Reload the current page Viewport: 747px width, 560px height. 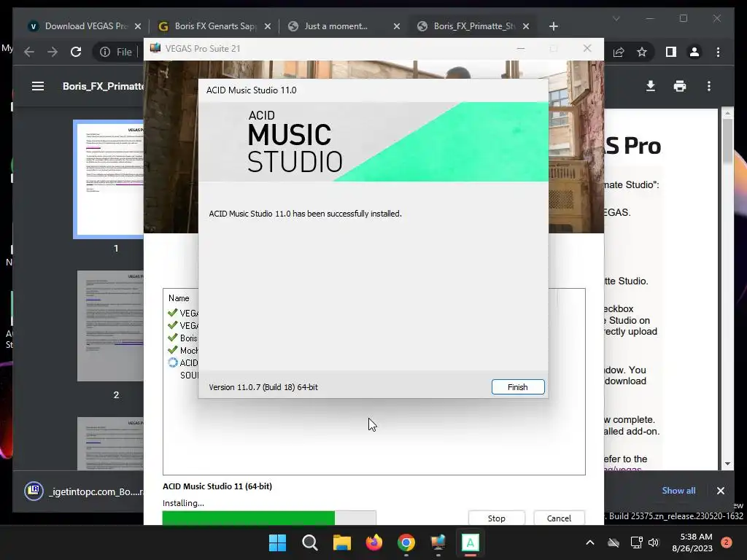(x=76, y=52)
